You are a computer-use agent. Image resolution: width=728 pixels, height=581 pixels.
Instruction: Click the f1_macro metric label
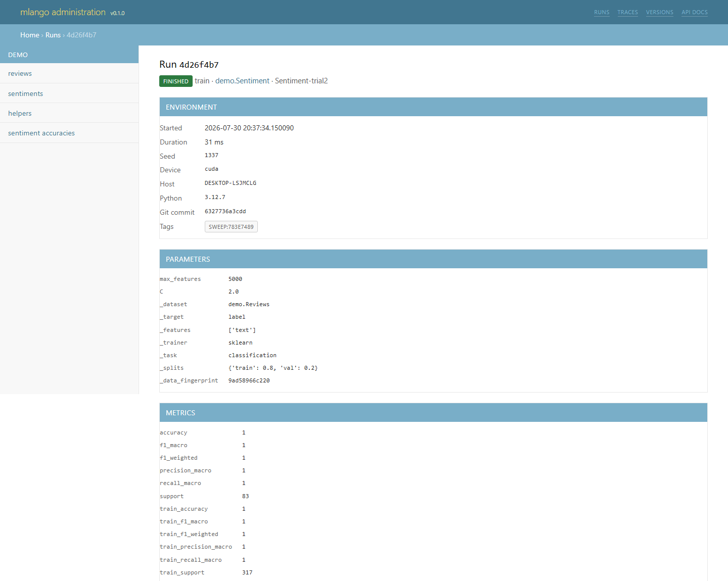[173, 445]
